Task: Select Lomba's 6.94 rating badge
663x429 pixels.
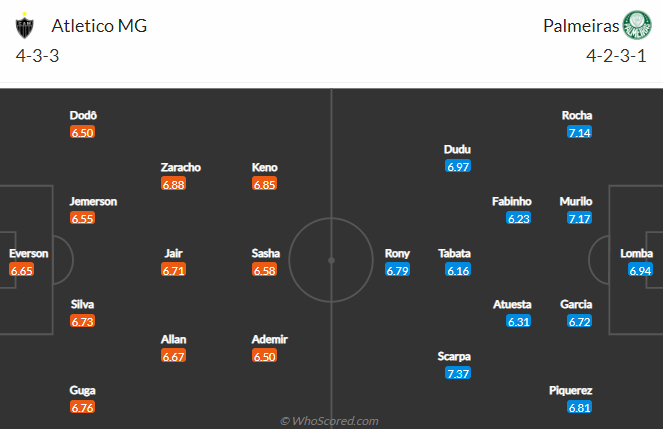Action: tap(640, 270)
